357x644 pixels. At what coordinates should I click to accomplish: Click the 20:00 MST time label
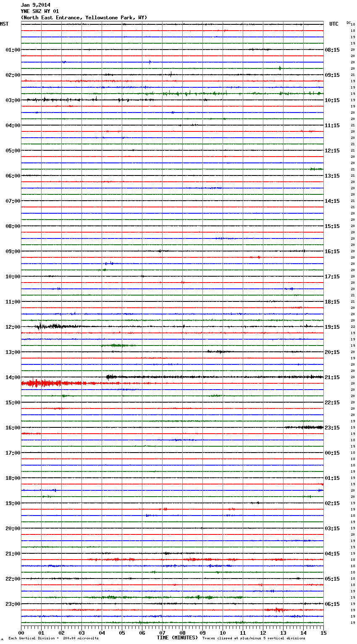click(x=13, y=529)
